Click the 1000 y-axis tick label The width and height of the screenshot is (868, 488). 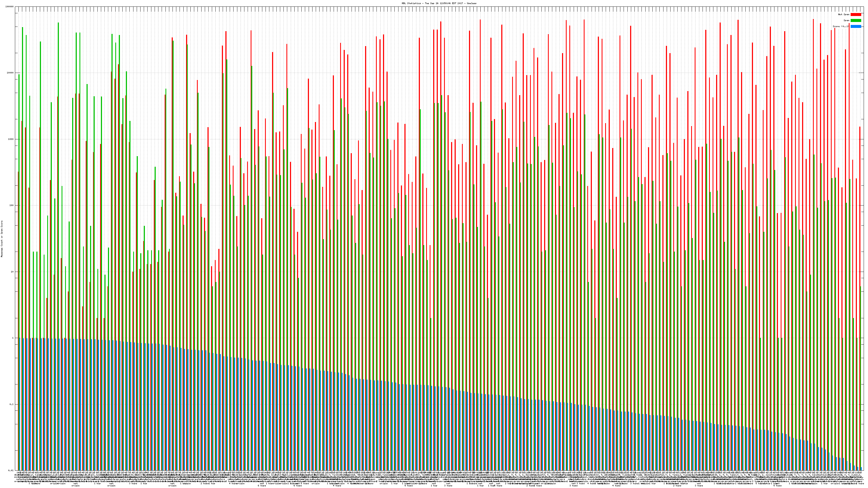click(11, 139)
